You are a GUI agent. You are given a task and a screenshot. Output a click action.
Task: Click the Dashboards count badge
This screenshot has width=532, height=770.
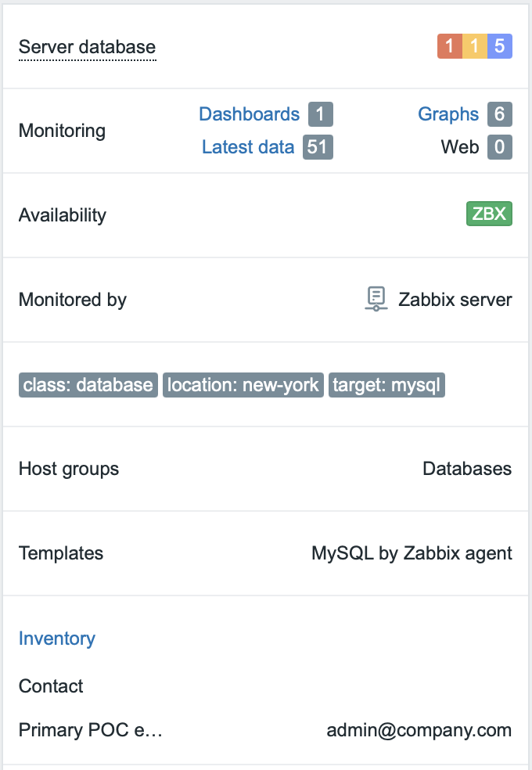click(321, 114)
